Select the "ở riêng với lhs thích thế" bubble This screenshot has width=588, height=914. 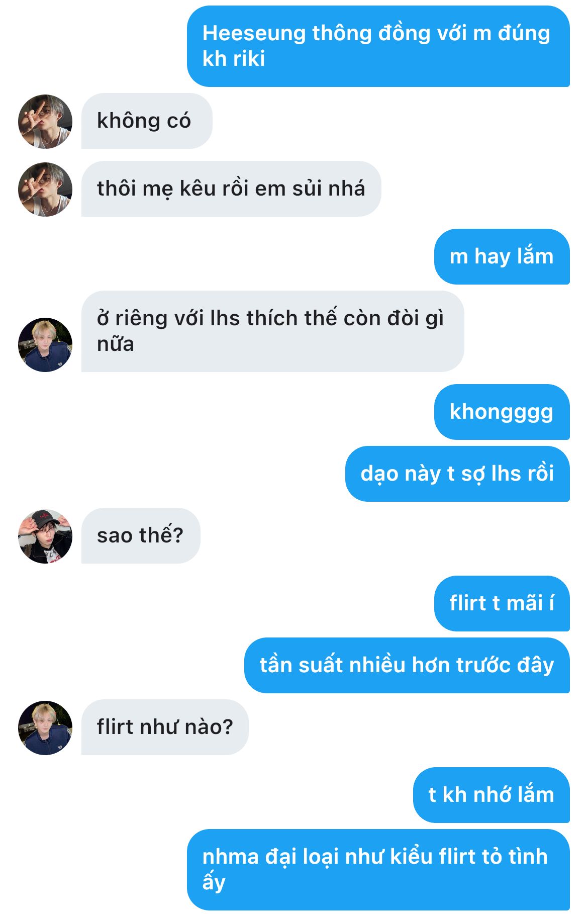pyautogui.click(x=272, y=331)
